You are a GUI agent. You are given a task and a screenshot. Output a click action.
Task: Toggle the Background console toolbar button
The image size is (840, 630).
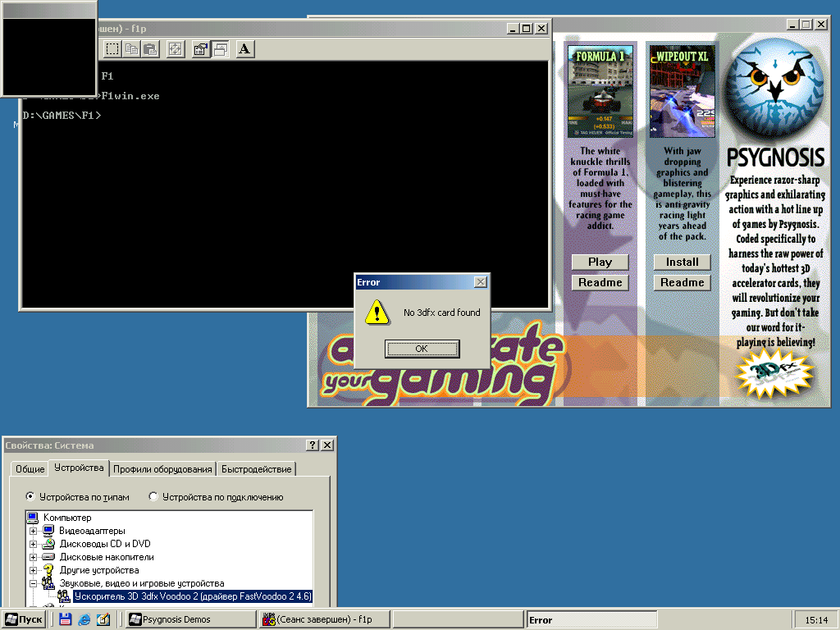click(220, 49)
